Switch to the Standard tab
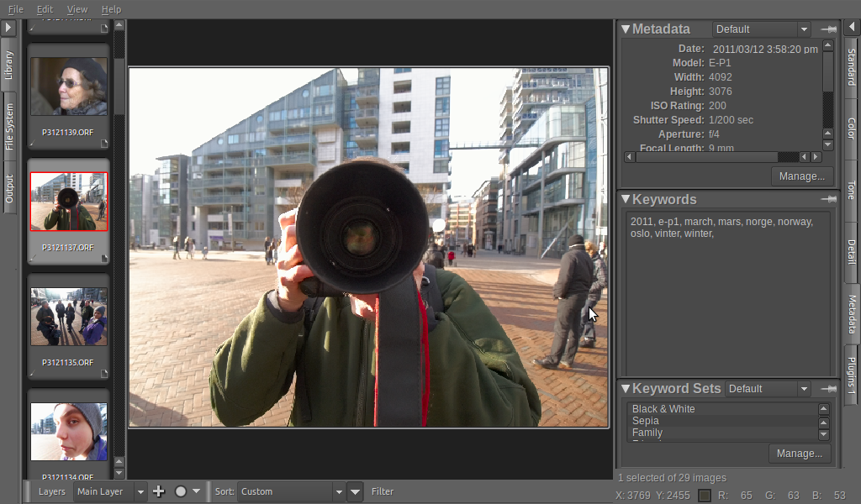861x504 pixels. tap(852, 67)
